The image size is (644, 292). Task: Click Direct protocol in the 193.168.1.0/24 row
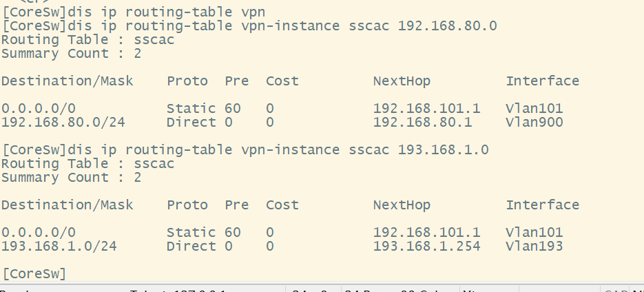(x=191, y=246)
